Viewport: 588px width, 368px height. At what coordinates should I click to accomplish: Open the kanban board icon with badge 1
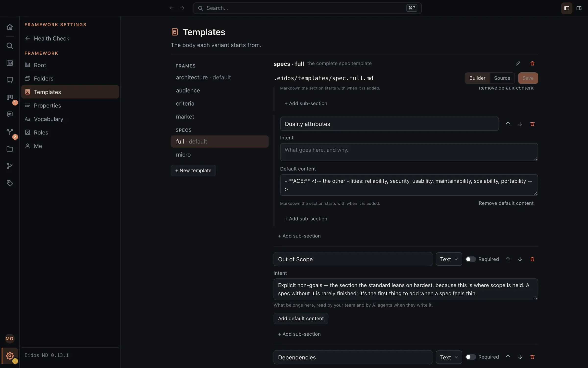10,97
